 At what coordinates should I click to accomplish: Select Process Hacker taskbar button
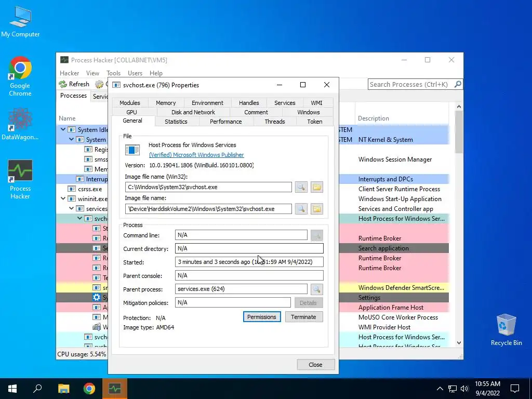click(115, 389)
